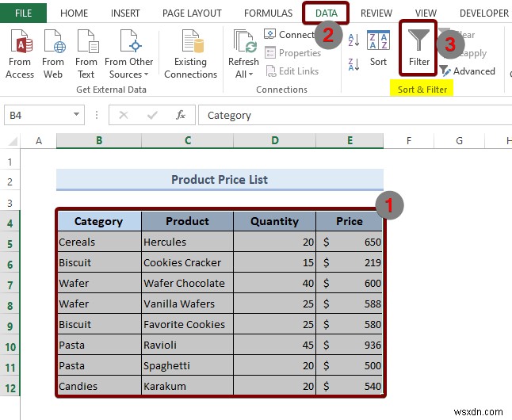This screenshot has width=512, height=420.
Task: Select column D header
Action: [x=274, y=141]
